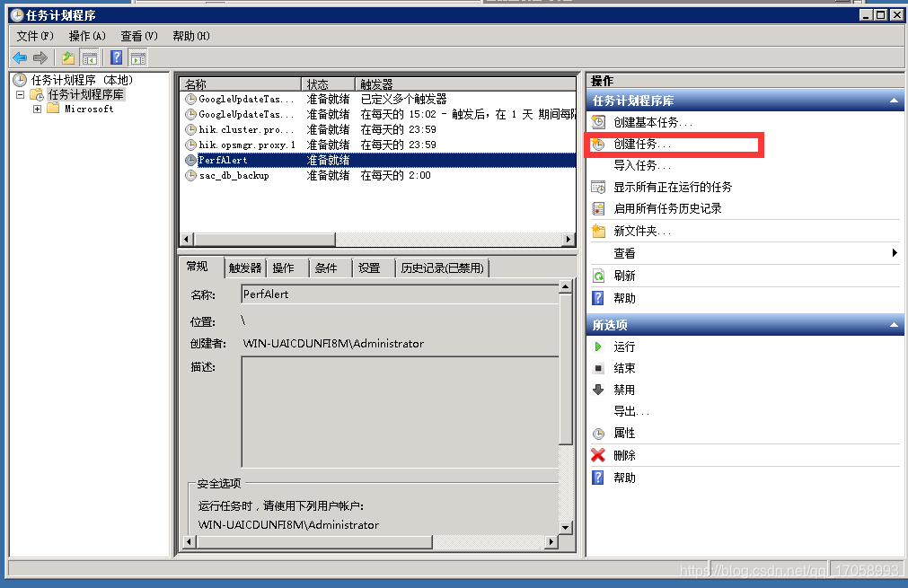Image resolution: width=908 pixels, height=588 pixels.
Task: Click the 任务计划程序 (本地) root clock icon
Action: [20, 80]
